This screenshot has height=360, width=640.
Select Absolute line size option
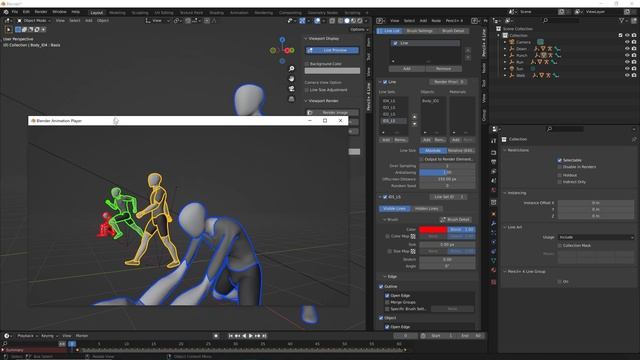click(433, 151)
